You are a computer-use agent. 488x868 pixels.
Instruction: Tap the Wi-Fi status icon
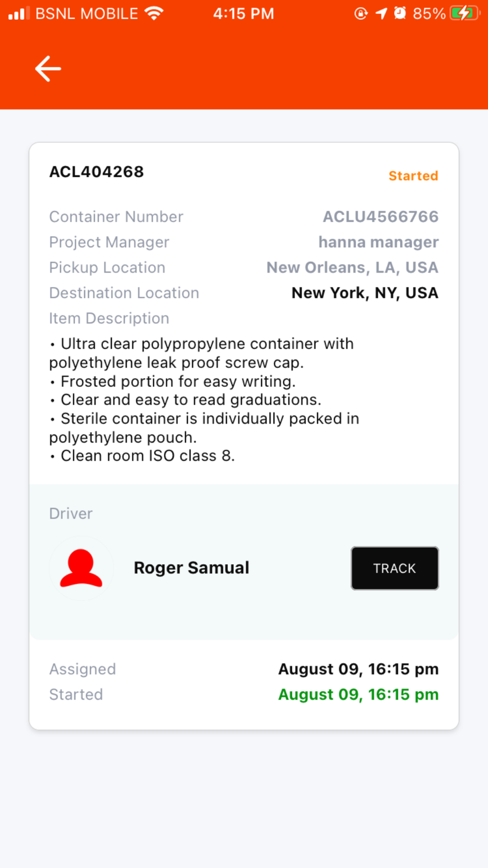(154, 13)
